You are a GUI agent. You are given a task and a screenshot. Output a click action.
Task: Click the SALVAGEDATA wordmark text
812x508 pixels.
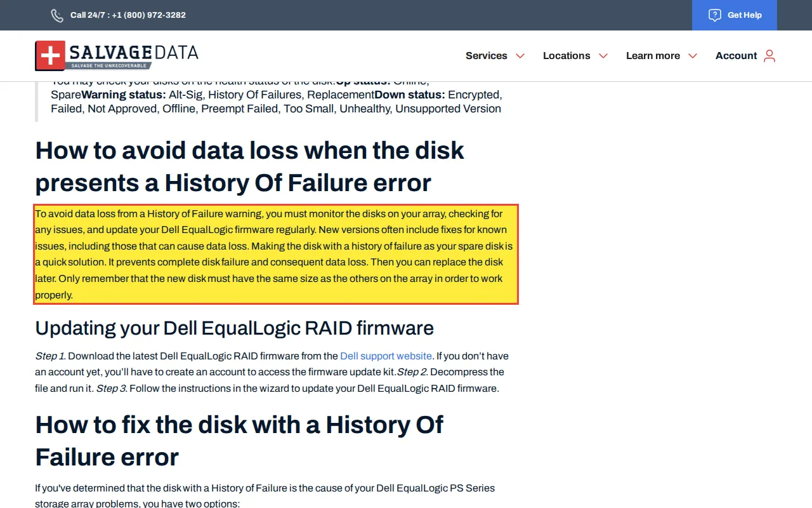133,52
